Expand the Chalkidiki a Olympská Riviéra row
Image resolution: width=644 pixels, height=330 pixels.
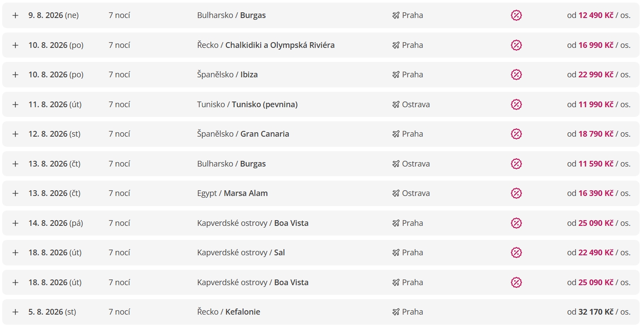(x=15, y=45)
